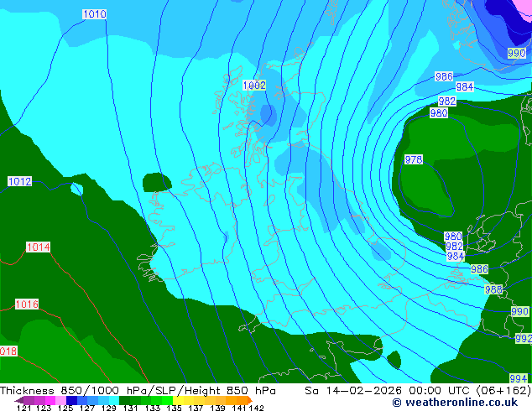The image size is (532, 411).
Task: Select the 978 low pressure centre label
Action: pos(413,159)
